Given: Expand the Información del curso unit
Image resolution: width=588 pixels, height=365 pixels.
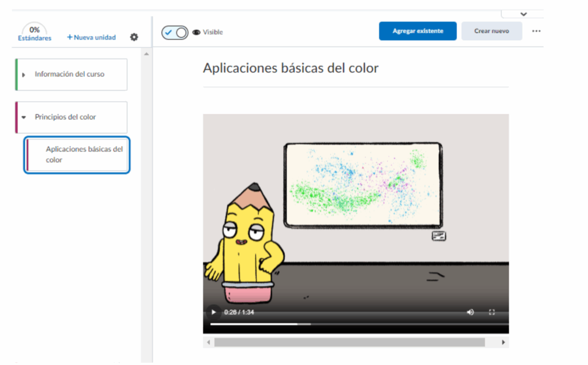Looking at the screenshot, I should point(24,75).
